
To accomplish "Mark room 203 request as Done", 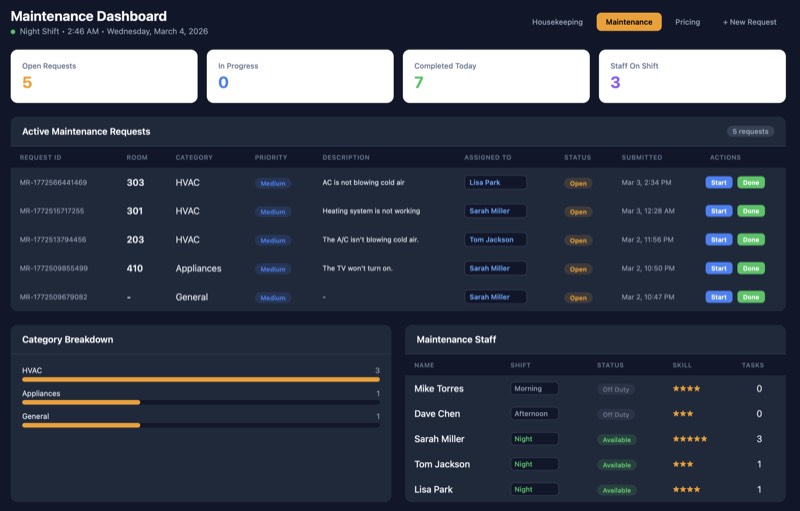I will (751, 240).
